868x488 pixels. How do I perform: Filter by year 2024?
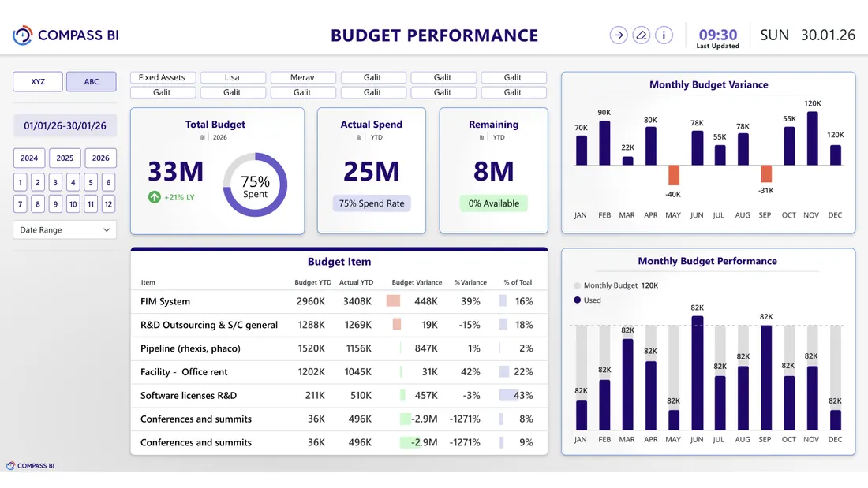[x=29, y=158]
